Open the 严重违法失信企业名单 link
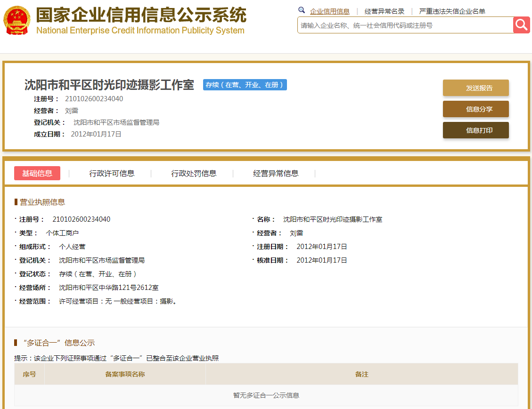Viewport: 532px width, 409px height. tap(452, 11)
